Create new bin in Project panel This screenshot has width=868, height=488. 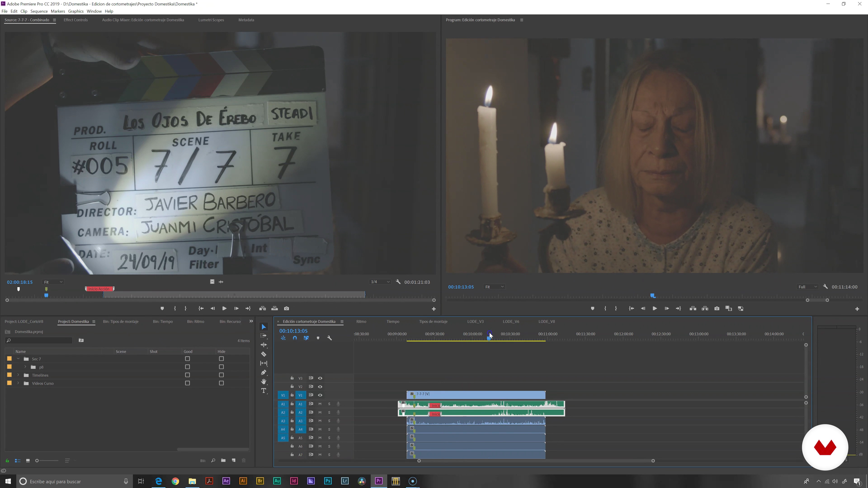point(223,460)
